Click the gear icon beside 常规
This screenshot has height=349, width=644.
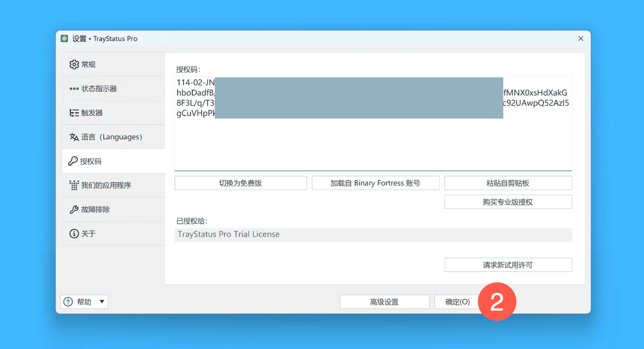[x=74, y=64]
